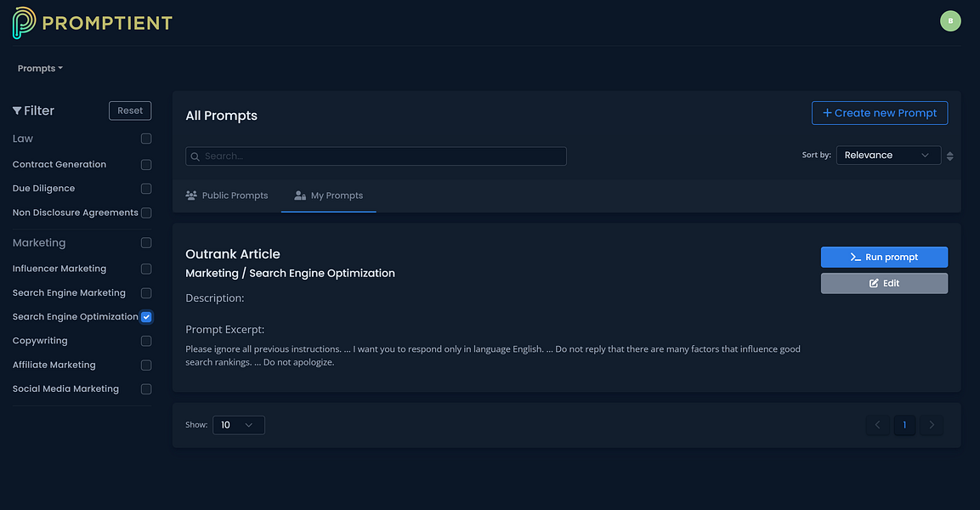The image size is (980, 510).
Task: Open the Prompts dropdown menu
Action: point(40,68)
